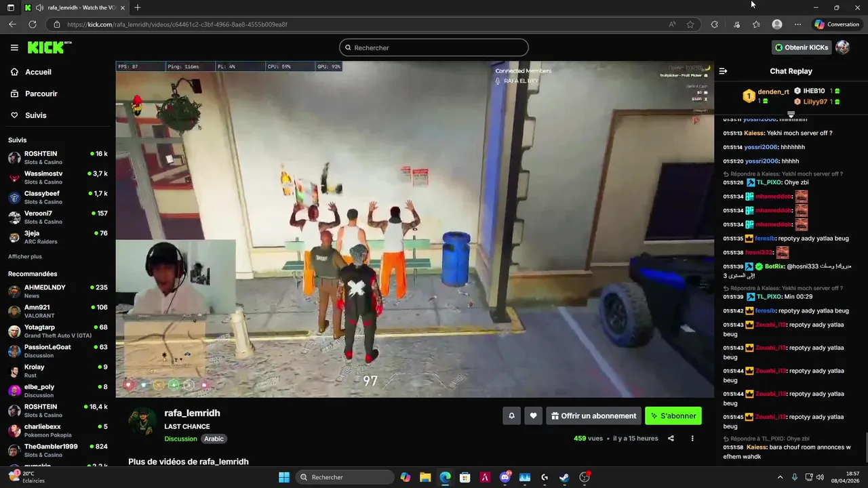Click the Rechercher search field on Kick
The image size is (868, 488).
tap(434, 47)
